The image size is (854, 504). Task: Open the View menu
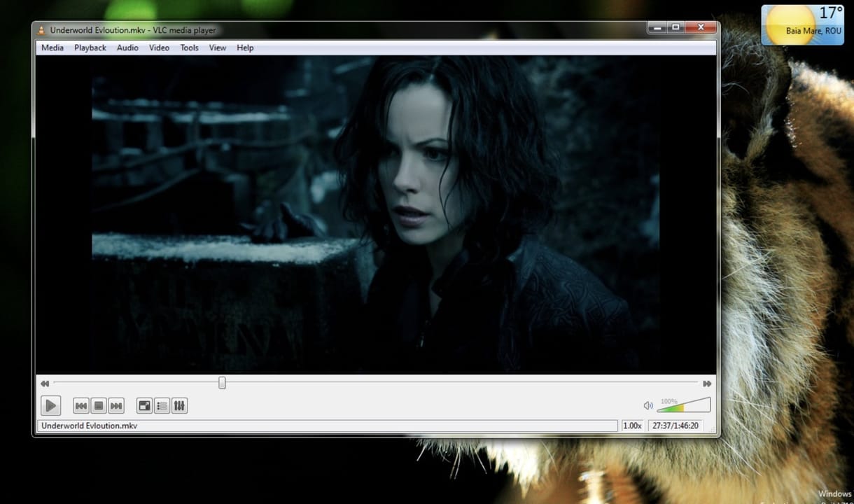pos(218,48)
